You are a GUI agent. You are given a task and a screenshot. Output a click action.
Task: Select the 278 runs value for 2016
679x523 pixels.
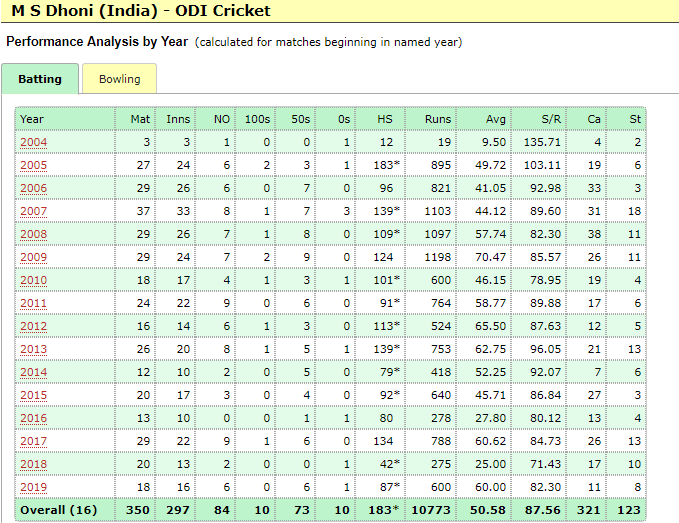441,418
